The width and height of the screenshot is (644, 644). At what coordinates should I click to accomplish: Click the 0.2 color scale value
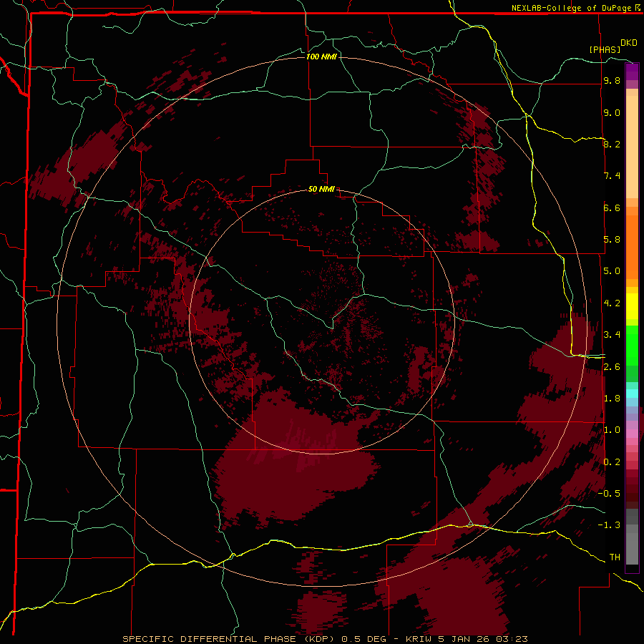coord(612,462)
